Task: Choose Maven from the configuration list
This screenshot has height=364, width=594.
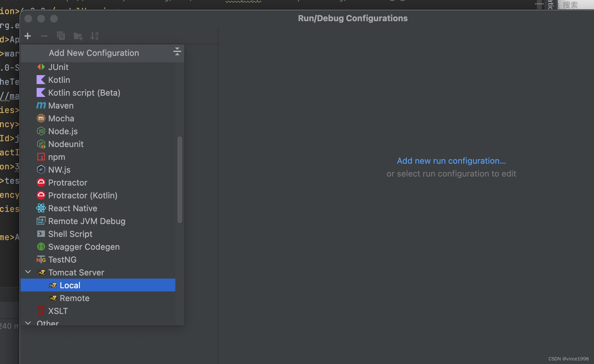Action: click(x=98, y=105)
